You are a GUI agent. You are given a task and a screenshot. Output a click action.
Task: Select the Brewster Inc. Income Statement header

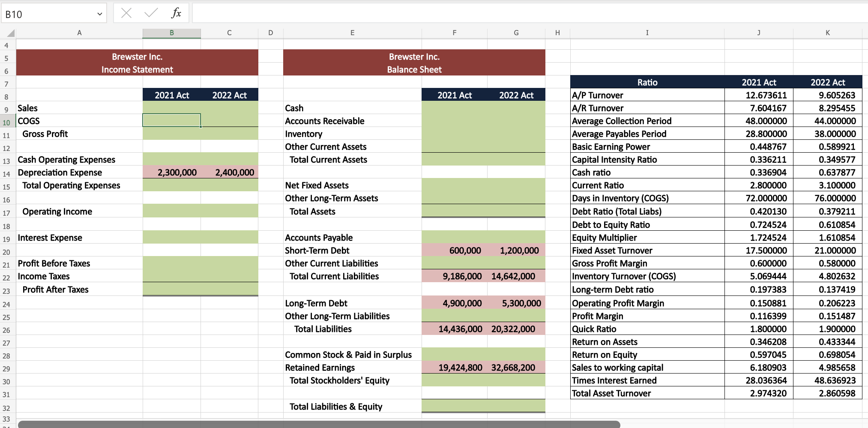(x=137, y=63)
